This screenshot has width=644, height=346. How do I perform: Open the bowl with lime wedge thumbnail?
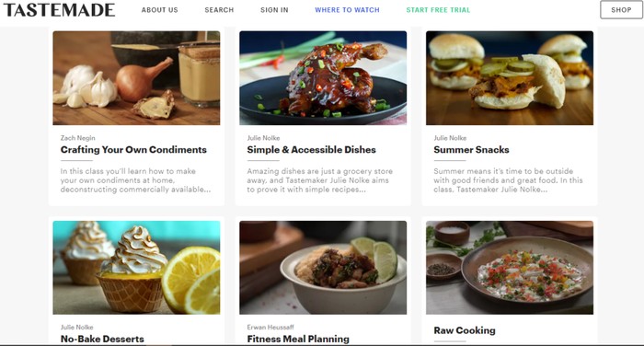(323, 268)
